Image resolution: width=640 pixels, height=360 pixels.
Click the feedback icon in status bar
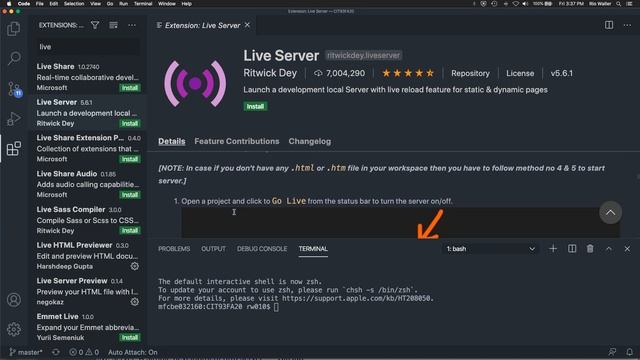pyautogui.click(x=612, y=352)
